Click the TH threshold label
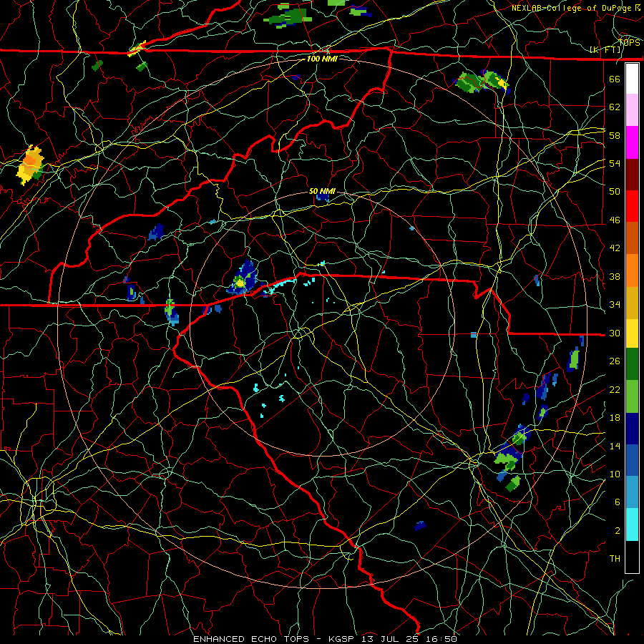Screen dimensions: 644x644 coord(615,559)
